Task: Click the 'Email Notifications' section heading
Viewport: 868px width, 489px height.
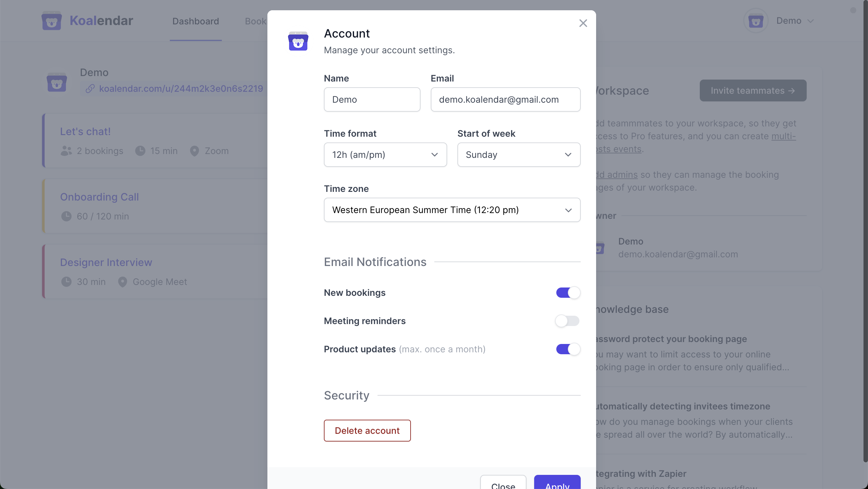Action: [375, 262]
